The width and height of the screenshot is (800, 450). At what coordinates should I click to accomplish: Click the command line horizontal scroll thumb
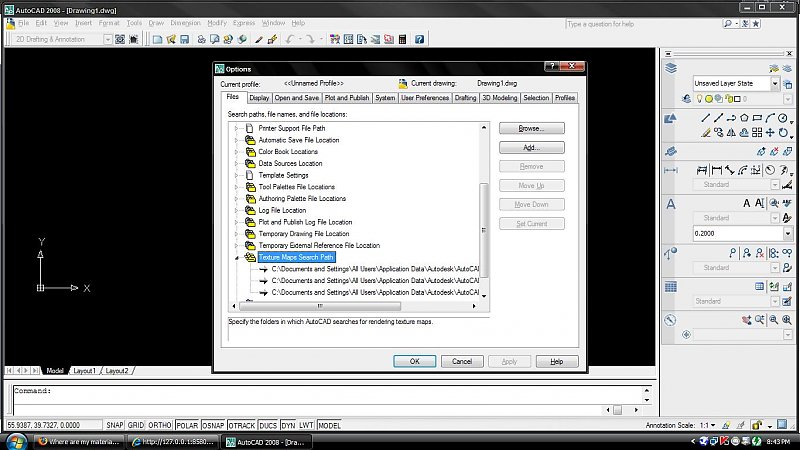point(617,410)
